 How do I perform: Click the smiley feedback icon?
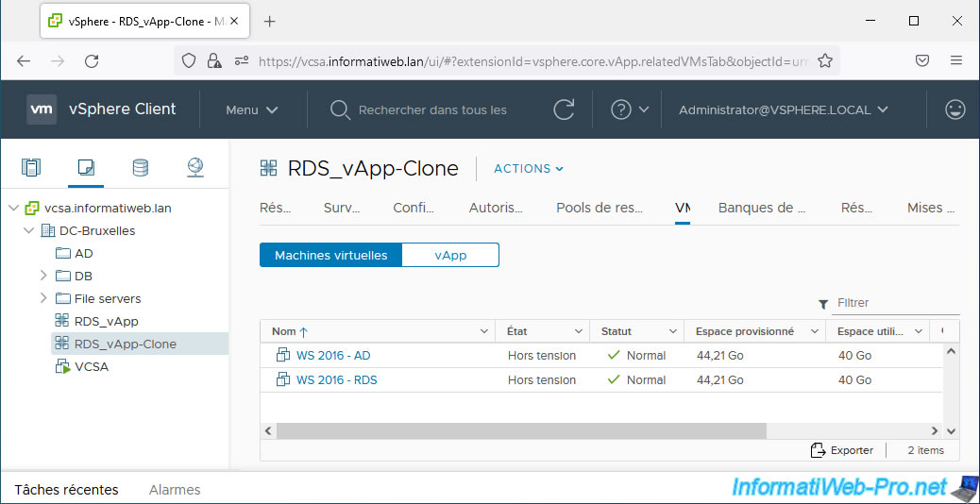point(955,109)
